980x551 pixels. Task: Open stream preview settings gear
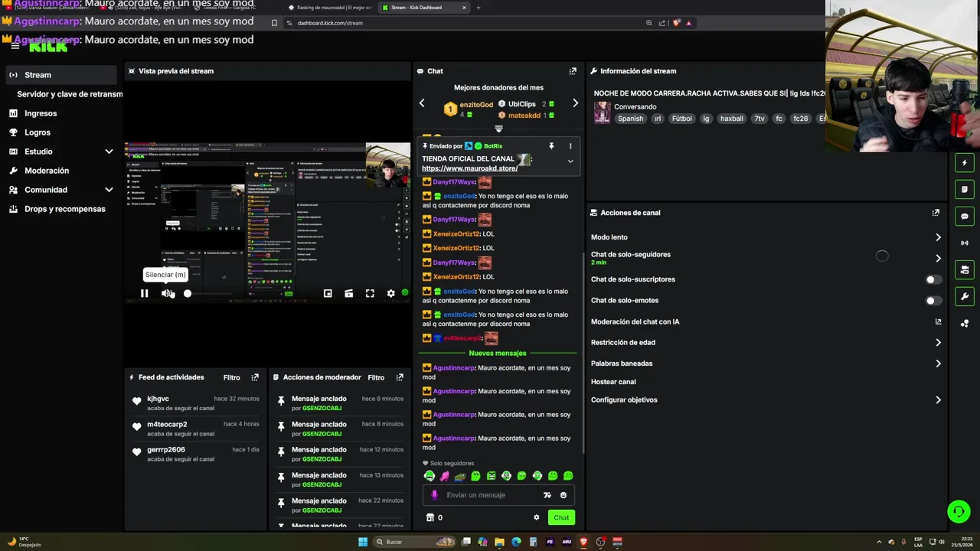point(390,293)
